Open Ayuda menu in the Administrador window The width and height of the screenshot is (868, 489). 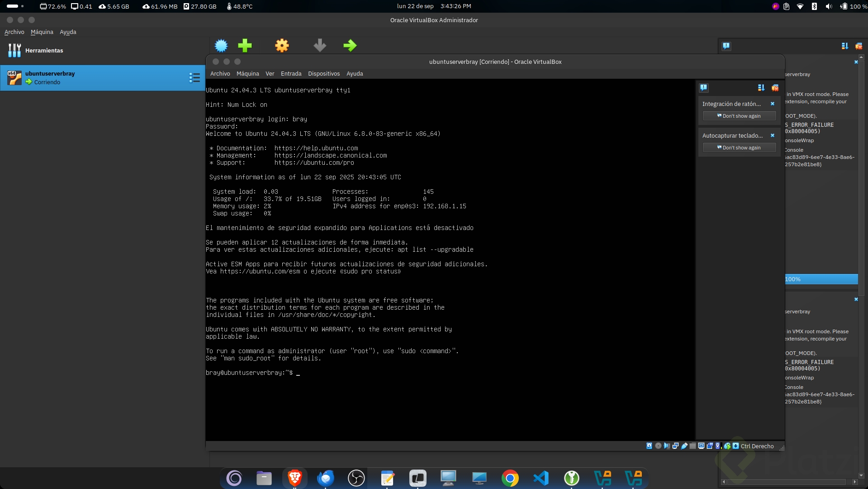[x=68, y=32]
